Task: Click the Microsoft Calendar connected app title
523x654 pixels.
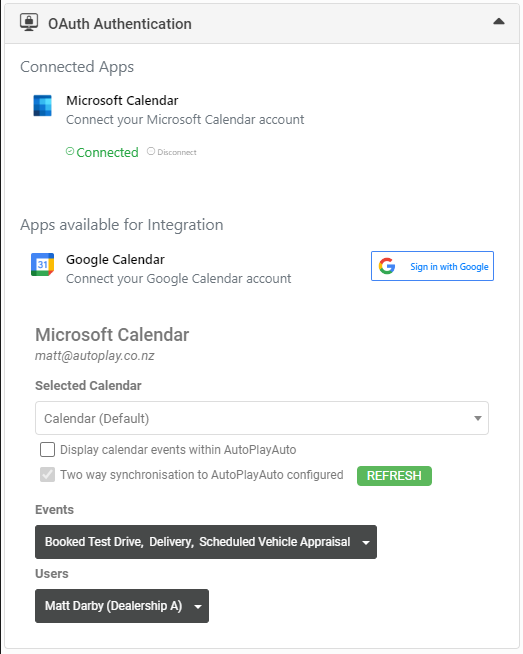Action: click(122, 101)
